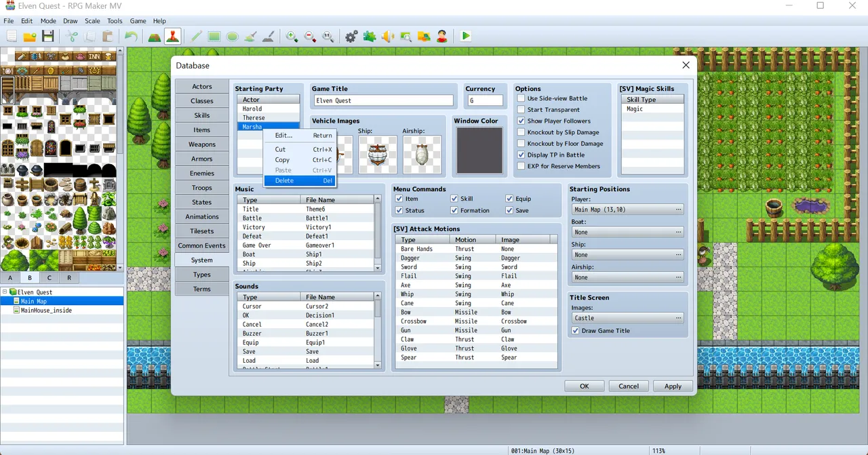Click the Actual Size 1:1 icon
This screenshot has height=455, width=868.
pyautogui.click(x=328, y=36)
